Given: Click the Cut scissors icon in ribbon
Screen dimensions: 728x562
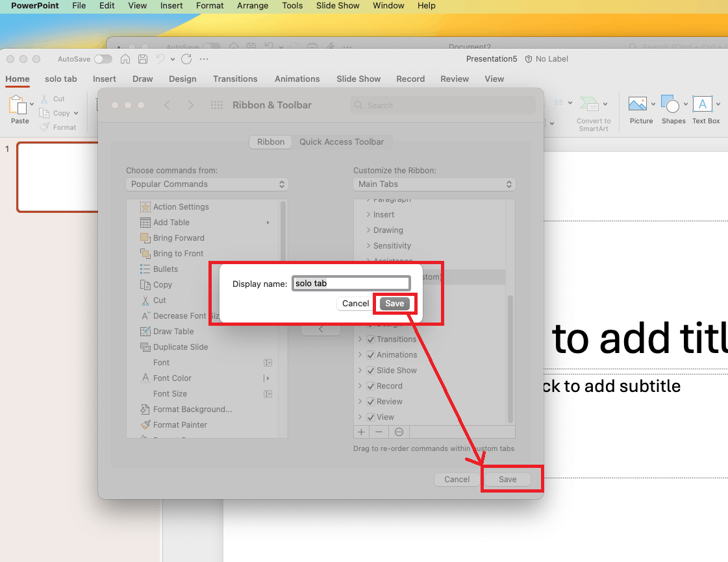Looking at the screenshot, I should pyautogui.click(x=45, y=99).
